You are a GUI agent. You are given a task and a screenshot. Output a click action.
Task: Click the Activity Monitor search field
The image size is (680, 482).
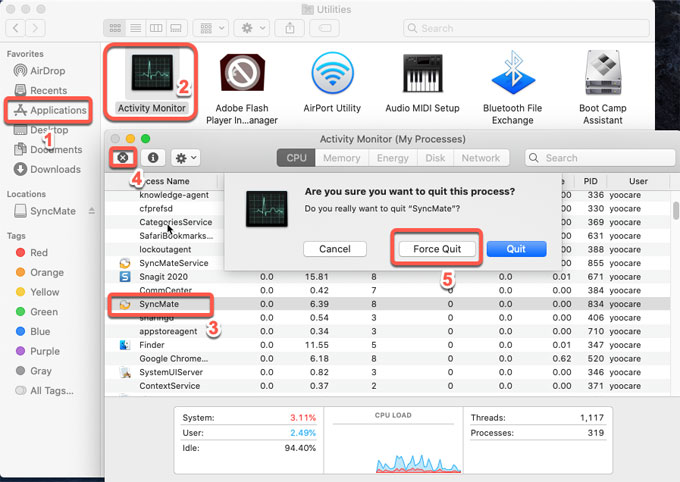600,158
